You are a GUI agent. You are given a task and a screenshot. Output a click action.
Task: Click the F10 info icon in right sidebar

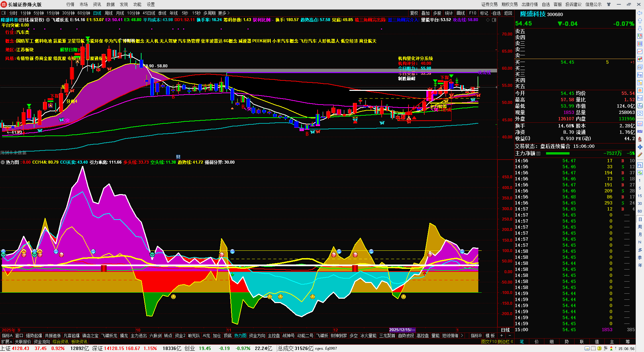(x=640, y=75)
